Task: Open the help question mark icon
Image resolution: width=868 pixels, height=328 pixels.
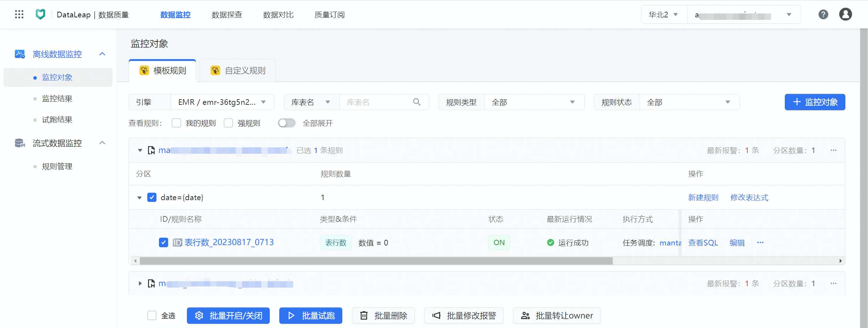Action: 823,15
